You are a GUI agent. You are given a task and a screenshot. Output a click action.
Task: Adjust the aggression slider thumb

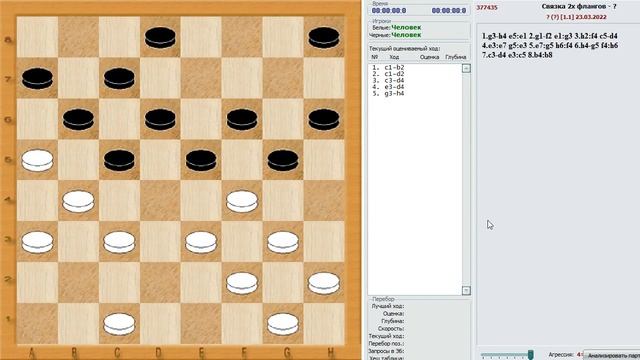(530, 354)
